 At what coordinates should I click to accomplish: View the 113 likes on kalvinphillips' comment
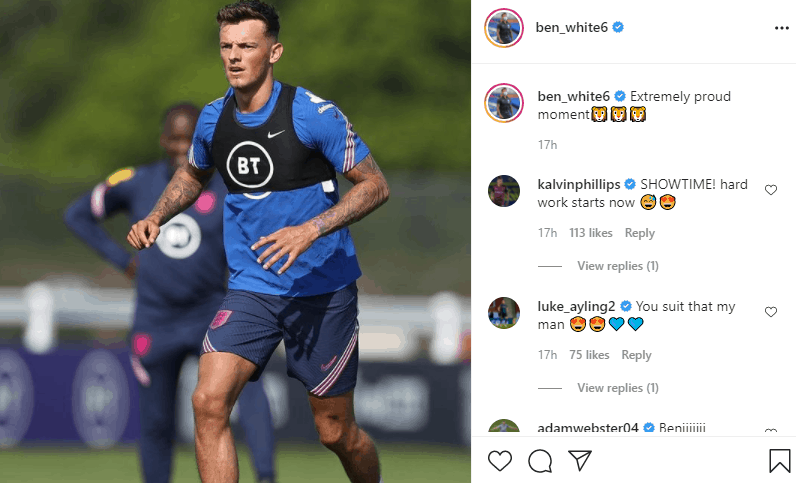coord(590,233)
